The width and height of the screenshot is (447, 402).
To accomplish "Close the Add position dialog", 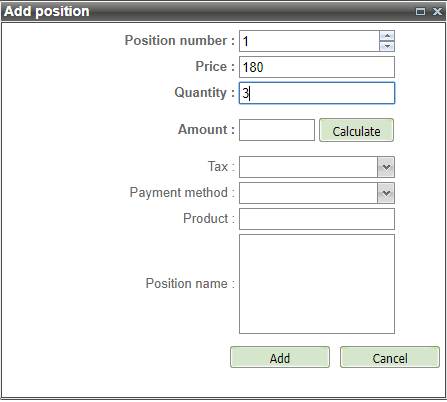I will [437, 12].
